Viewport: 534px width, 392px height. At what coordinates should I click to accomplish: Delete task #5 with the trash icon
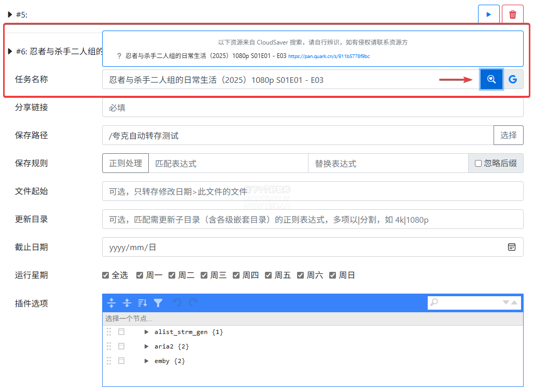coord(512,14)
